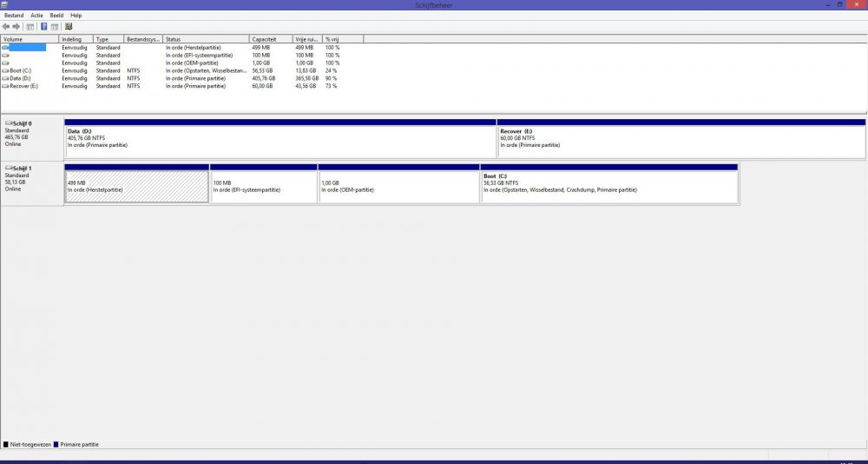Click the Back arrow toolbar icon

coord(6,27)
